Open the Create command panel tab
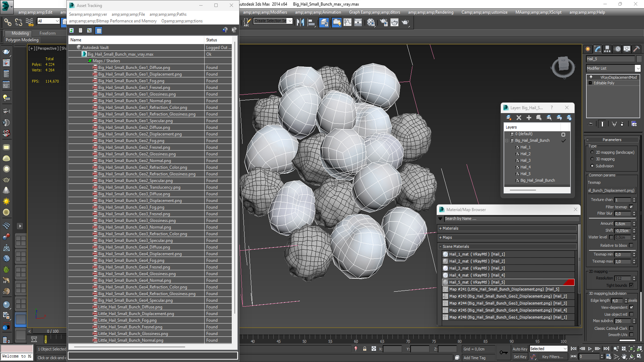The height and width of the screenshot is (362, 644). click(x=588, y=49)
